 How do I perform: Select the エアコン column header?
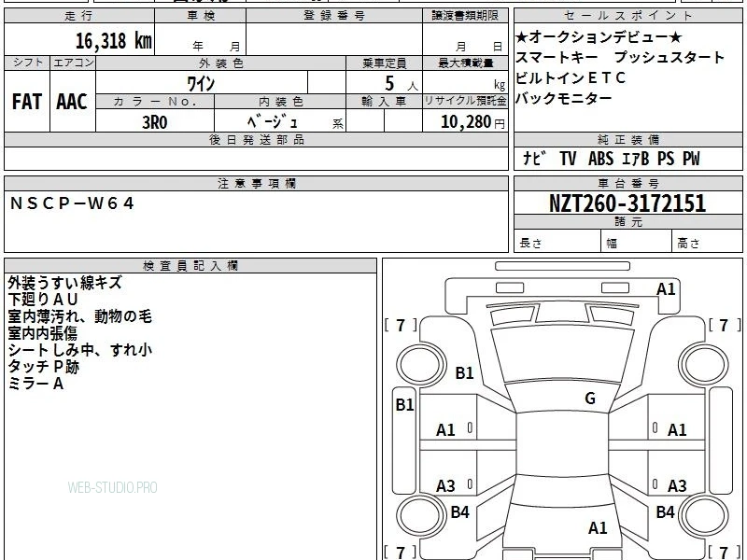[x=73, y=63]
